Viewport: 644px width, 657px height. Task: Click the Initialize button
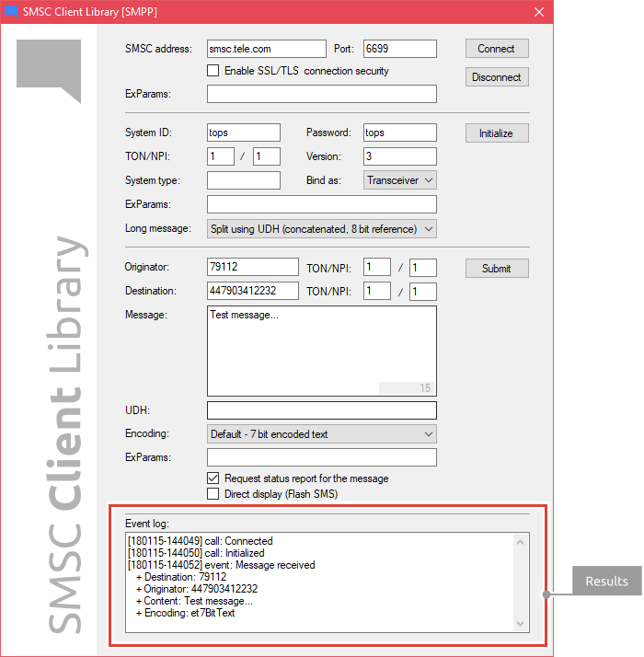[x=496, y=133]
